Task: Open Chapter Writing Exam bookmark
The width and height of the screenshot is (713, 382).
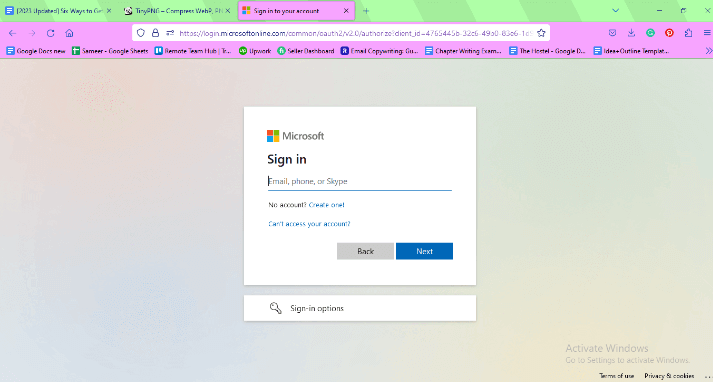Action: click(463, 51)
